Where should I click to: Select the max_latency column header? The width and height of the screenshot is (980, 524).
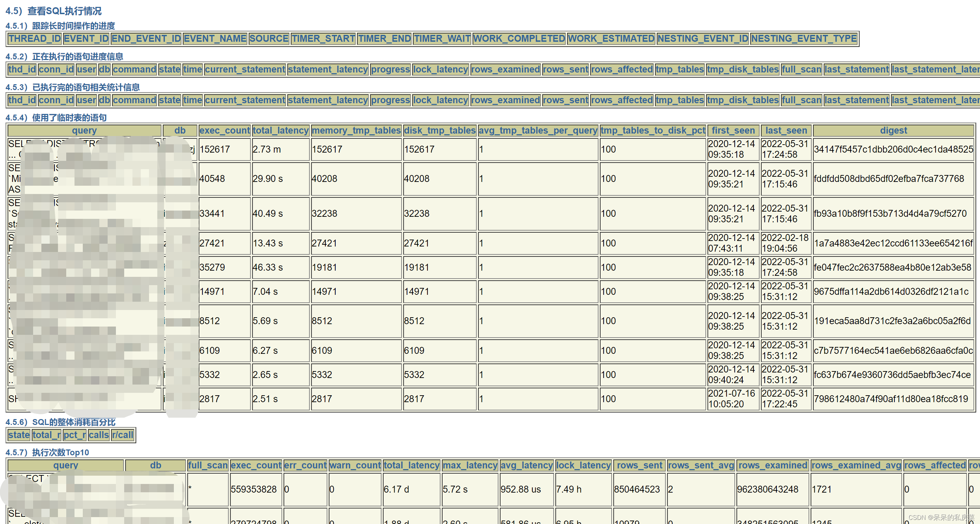(x=470, y=465)
